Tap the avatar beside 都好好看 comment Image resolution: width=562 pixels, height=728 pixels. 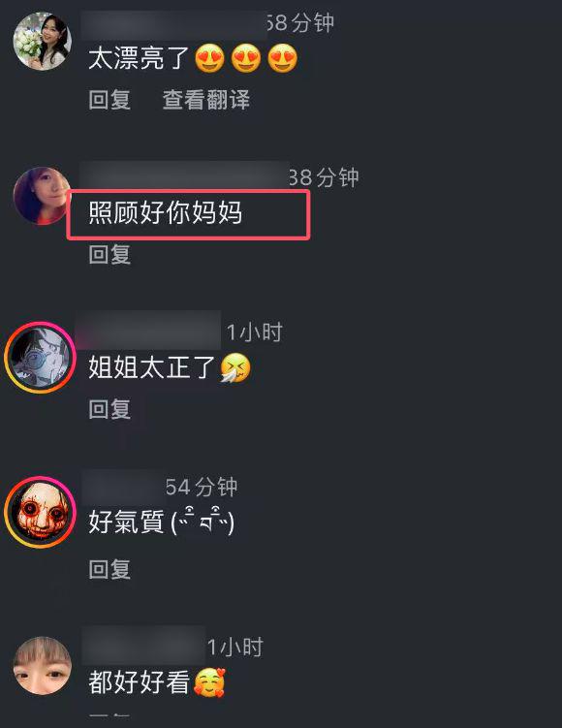pos(42,666)
